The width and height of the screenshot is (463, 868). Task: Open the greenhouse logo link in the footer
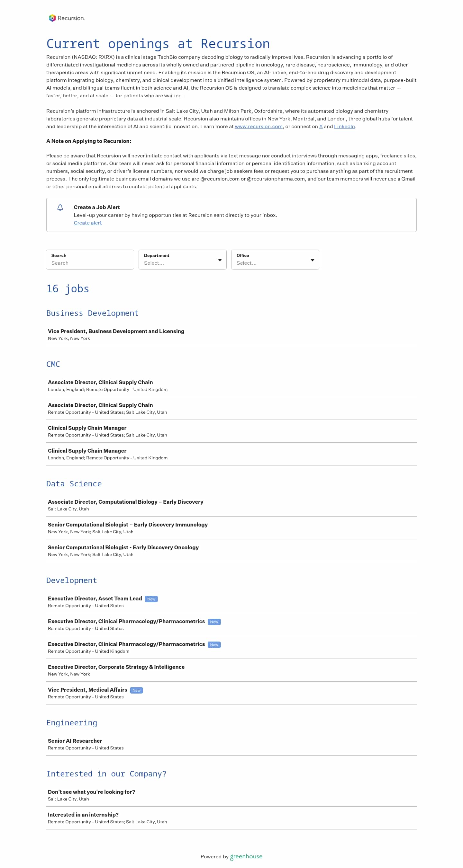(x=246, y=856)
